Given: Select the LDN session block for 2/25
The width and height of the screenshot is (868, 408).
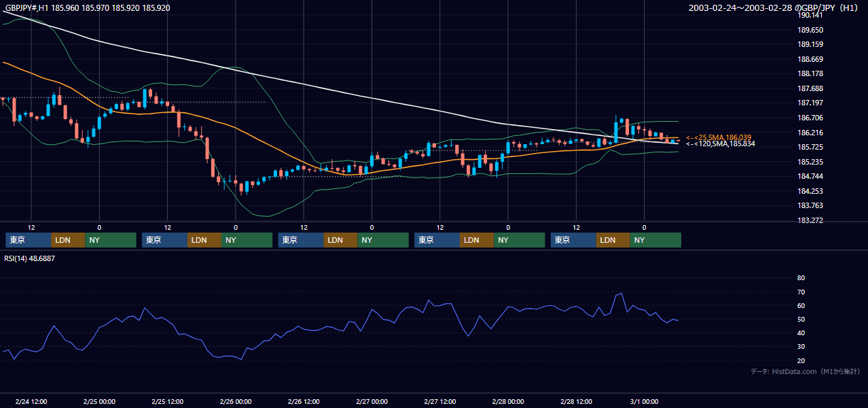Looking at the screenshot, I should tap(205, 240).
